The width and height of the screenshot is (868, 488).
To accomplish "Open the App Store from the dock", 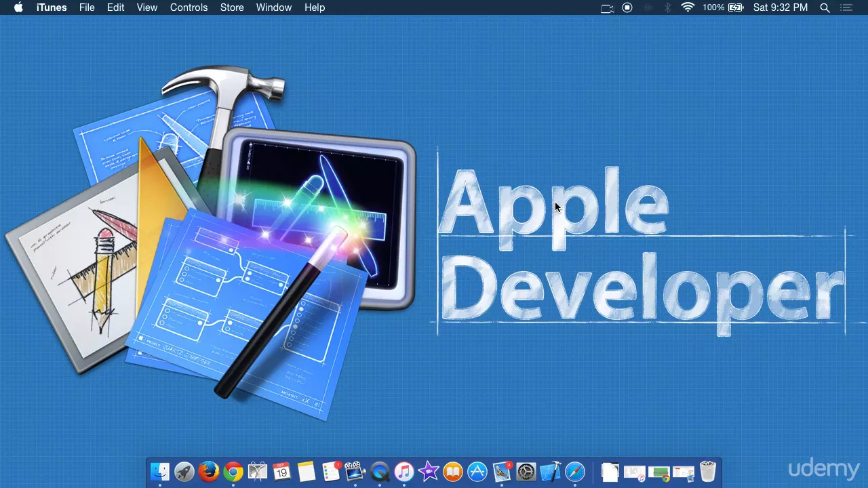I will click(x=477, y=472).
